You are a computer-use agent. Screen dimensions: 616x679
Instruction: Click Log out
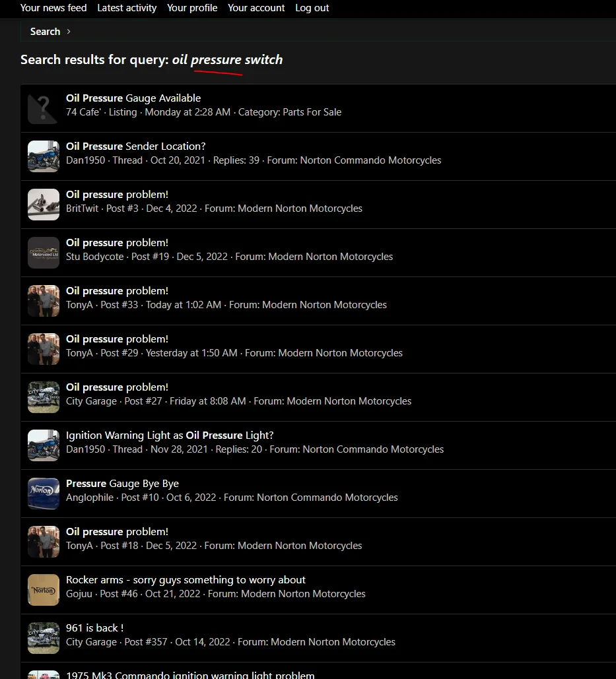[312, 8]
